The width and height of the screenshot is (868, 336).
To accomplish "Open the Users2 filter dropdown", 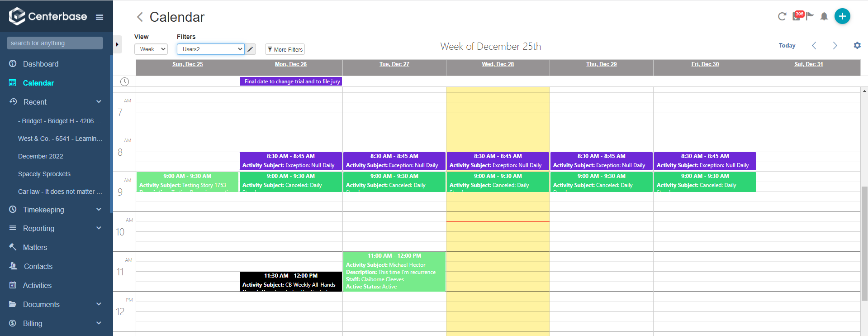I will [210, 49].
